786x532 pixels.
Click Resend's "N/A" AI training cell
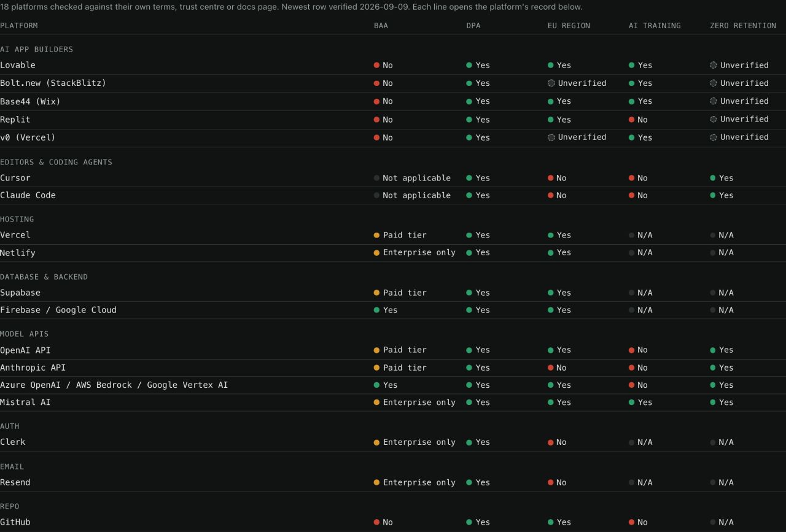[x=641, y=482]
